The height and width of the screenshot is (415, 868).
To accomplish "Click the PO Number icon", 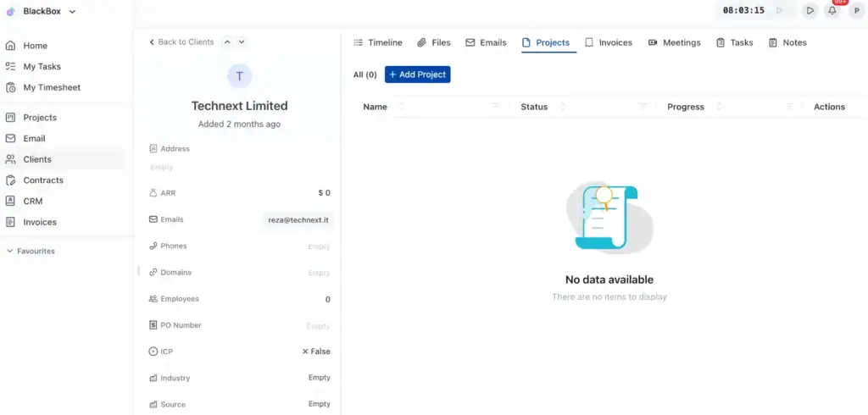I will coord(153,325).
